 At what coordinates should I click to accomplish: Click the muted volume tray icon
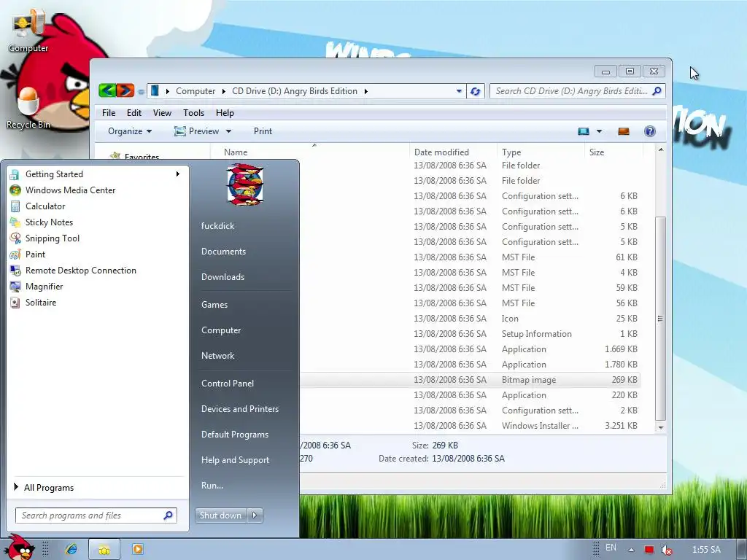667,550
